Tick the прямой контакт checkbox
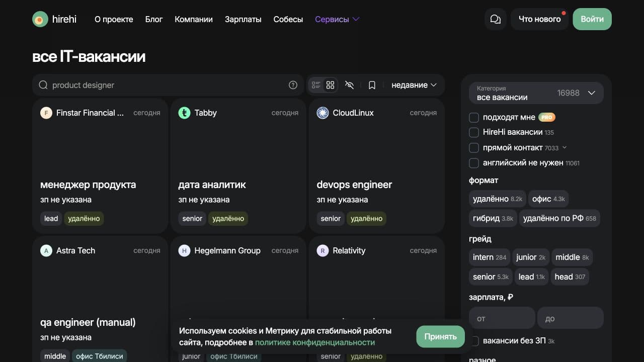 coord(474,148)
